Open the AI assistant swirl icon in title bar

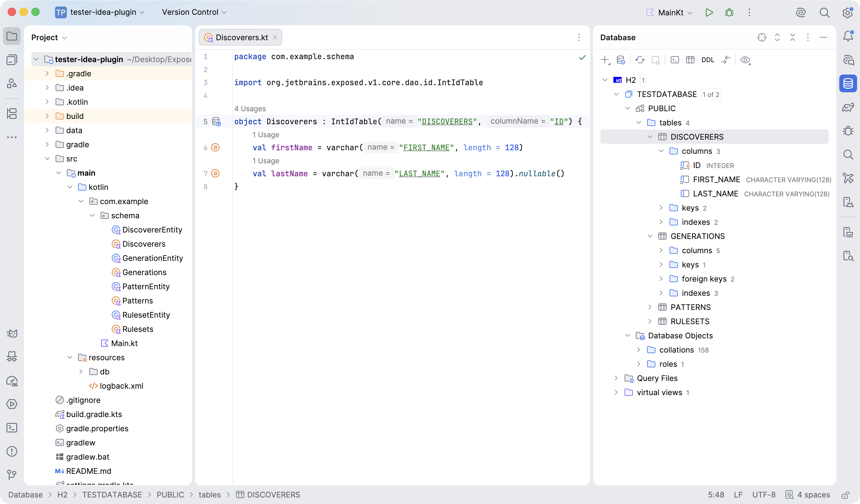point(801,13)
